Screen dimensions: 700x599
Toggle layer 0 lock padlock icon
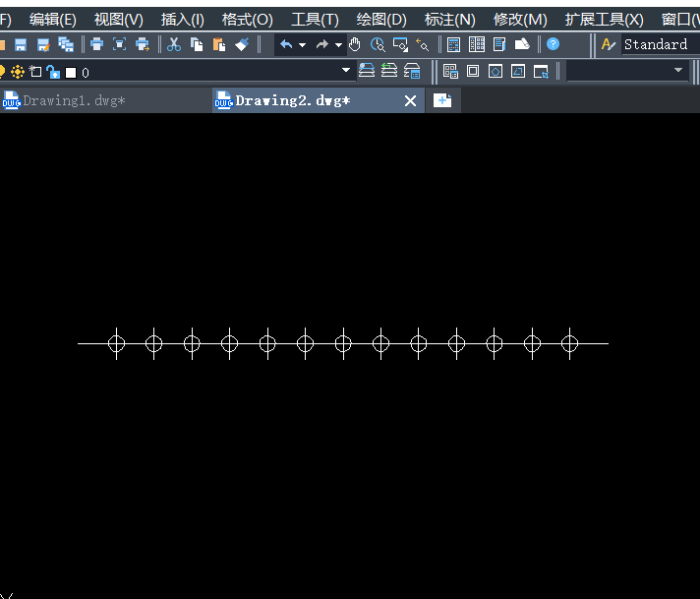click(x=53, y=72)
